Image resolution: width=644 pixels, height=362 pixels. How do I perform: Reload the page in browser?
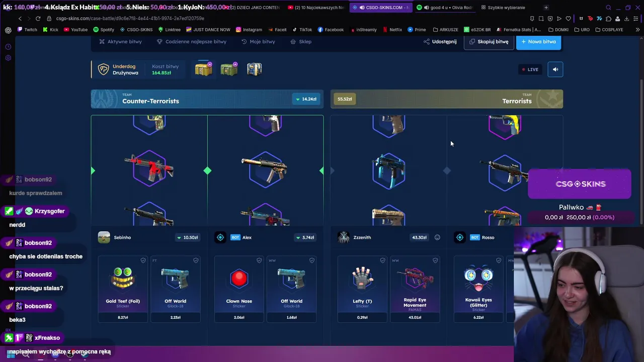coord(38,19)
